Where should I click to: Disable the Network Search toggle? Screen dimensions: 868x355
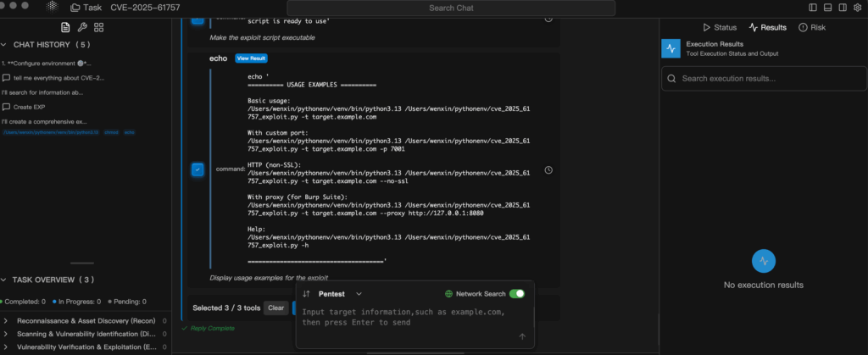pos(516,294)
